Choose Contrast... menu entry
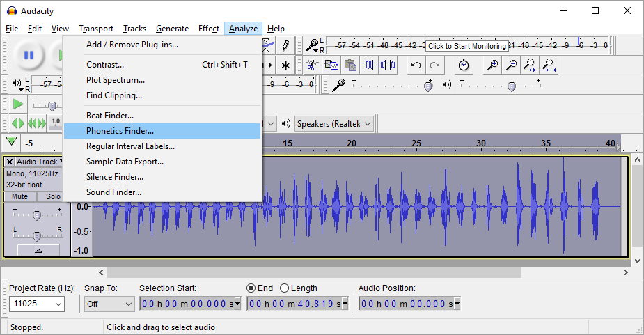 pyautogui.click(x=162, y=65)
